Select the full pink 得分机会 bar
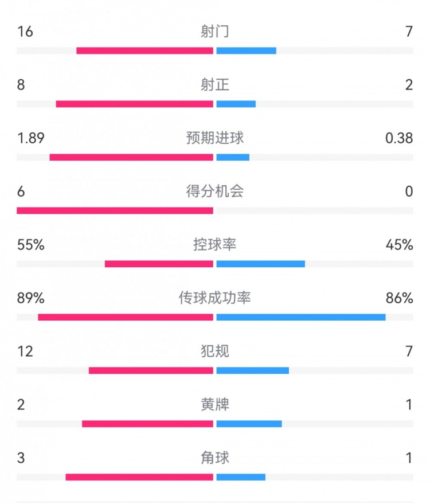430x504 pixels. point(115,210)
